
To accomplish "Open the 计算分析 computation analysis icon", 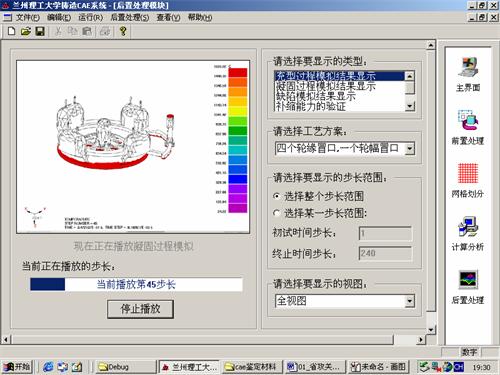I will [x=468, y=234].
